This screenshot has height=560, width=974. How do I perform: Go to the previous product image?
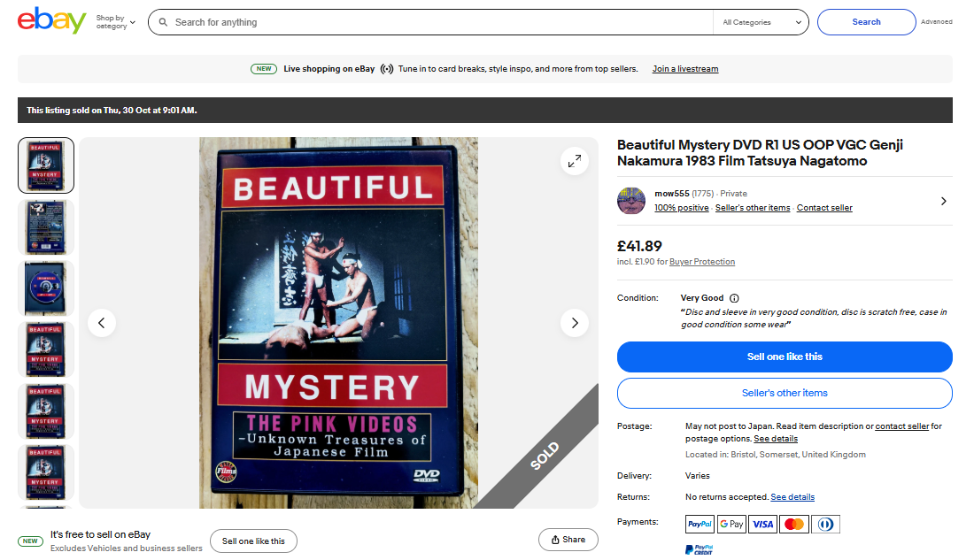coord(102,323)
